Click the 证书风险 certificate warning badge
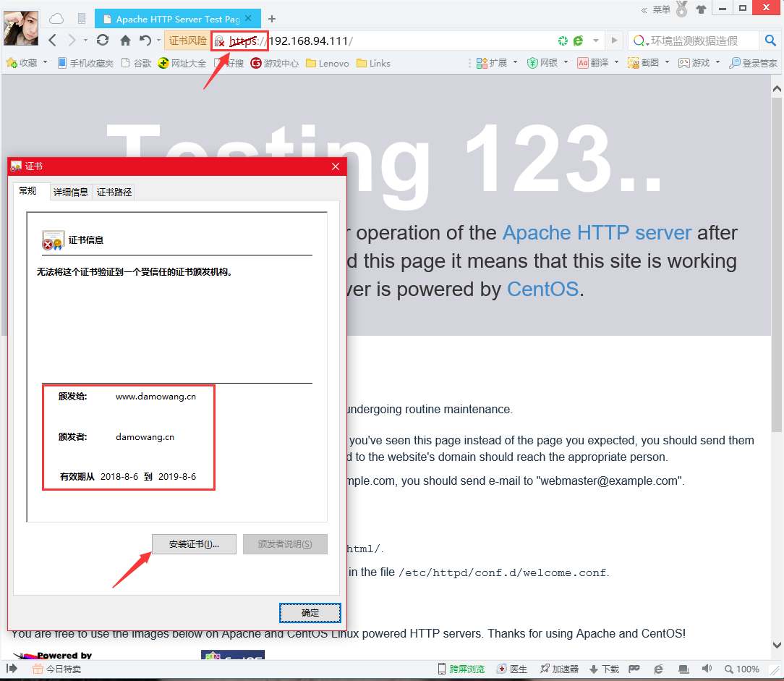The width and height of the screenshot is (784, 681). 187,41
